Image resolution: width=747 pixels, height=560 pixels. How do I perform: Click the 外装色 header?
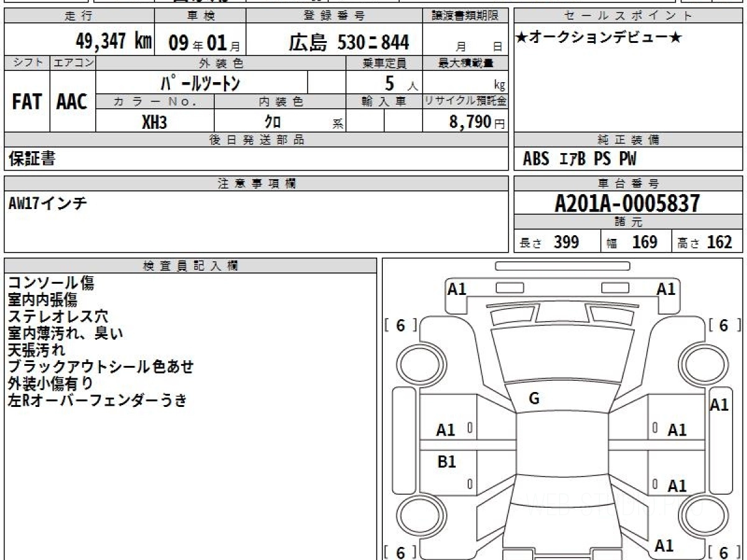(x=221, y=63)
